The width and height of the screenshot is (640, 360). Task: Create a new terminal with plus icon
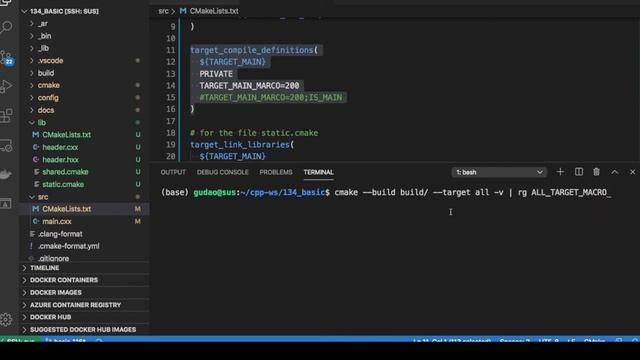[560, 172]
